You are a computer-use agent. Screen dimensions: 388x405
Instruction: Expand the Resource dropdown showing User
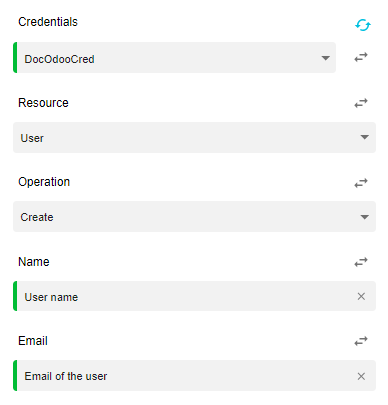[194, 137]
